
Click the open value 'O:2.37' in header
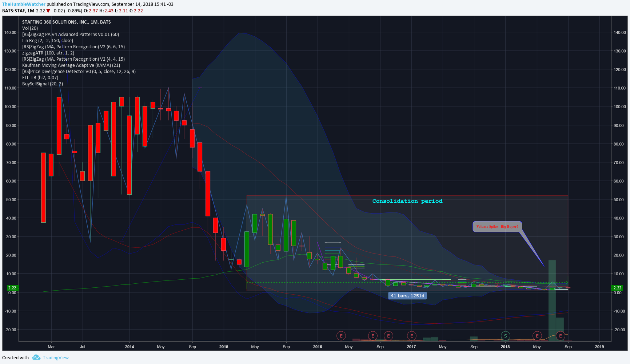91,11
